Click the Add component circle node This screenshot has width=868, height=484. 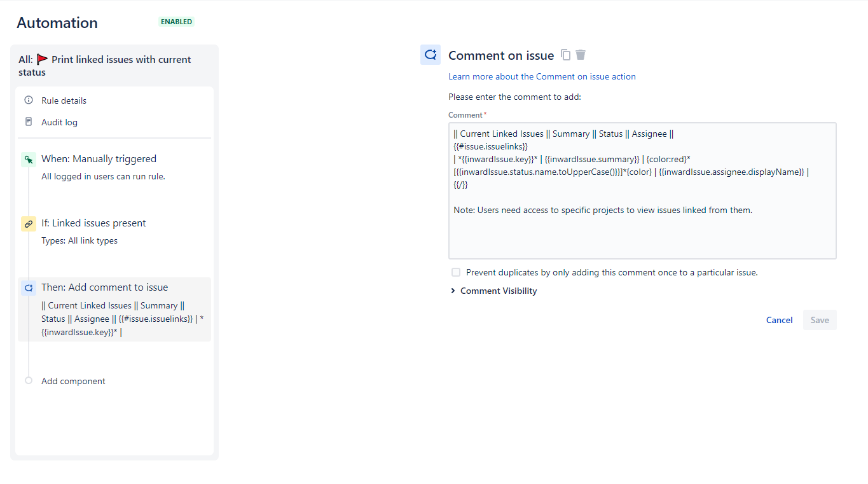pyautogui.click(x=29, y=380)
